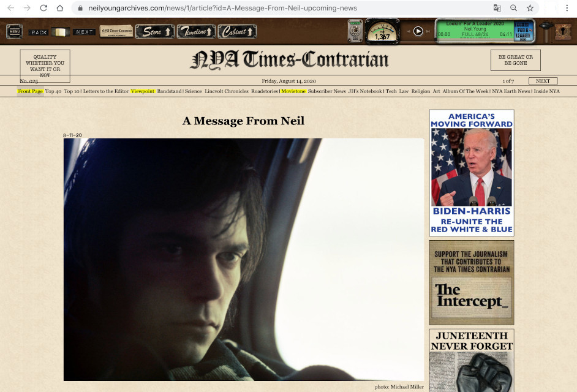Open the Top 40 section
577x392 pixels.
pyautogui.click(x=53, y=91)
